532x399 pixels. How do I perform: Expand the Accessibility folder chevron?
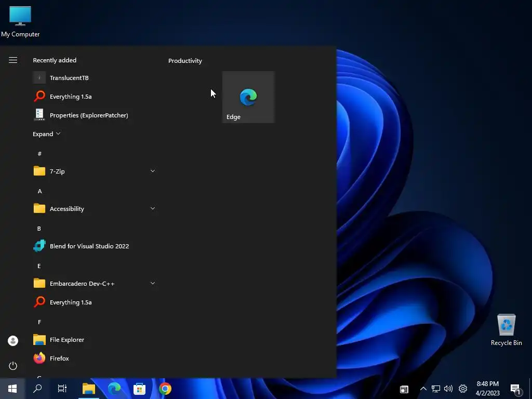click(153, 208)
